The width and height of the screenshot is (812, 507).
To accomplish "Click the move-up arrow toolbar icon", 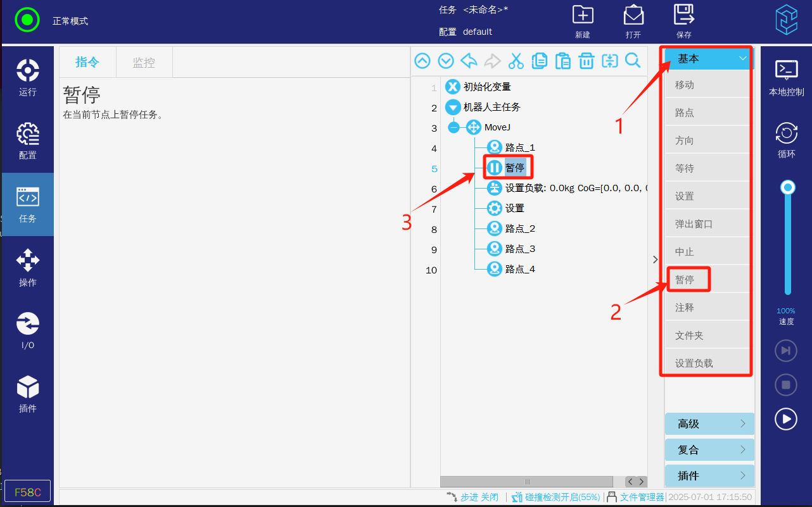I will (x=422, y=61).
